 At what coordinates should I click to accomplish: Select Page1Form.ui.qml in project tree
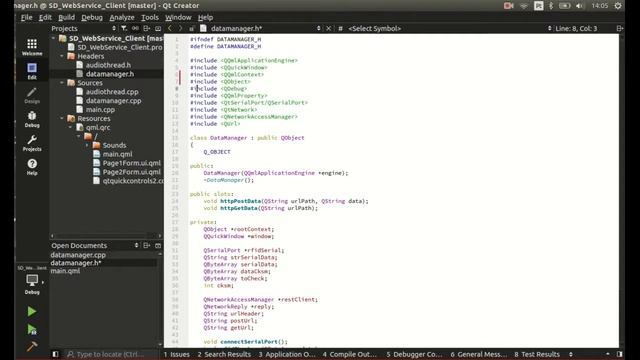point(131,163)
